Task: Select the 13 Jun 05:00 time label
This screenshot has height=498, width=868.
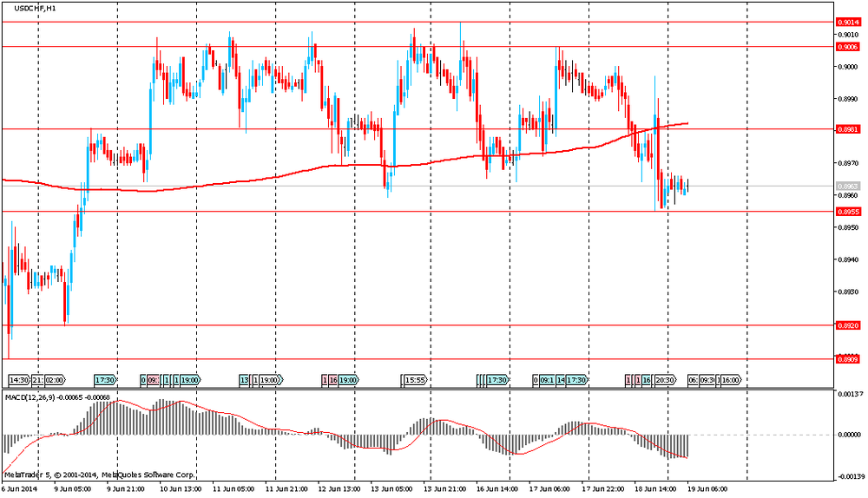Action: pyautogui.click(x=392, y=489)
